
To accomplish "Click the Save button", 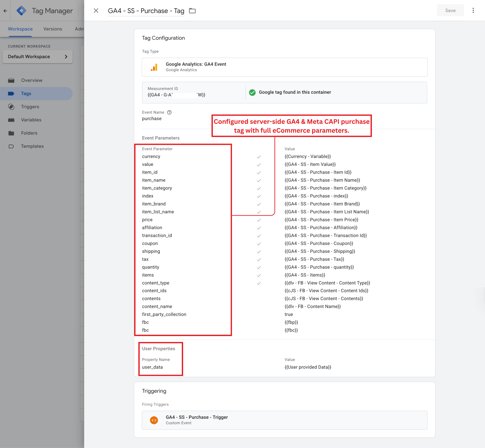I will tap(450, 10).
